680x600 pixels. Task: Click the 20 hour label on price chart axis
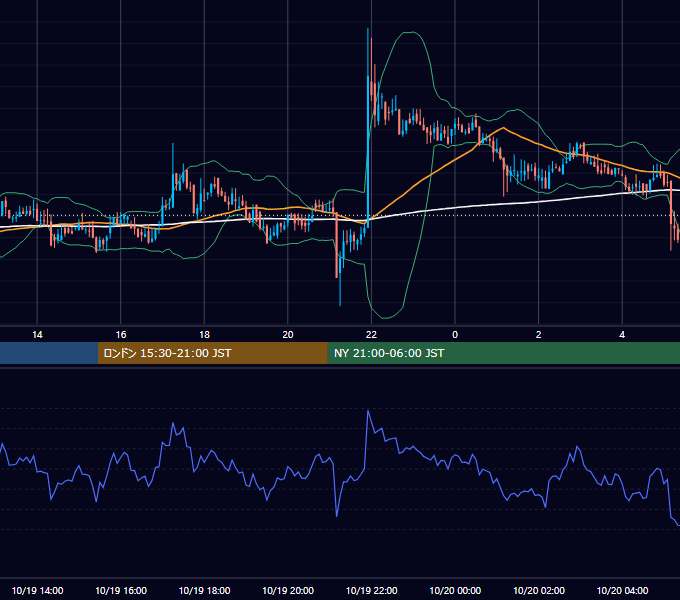[288, 335]
